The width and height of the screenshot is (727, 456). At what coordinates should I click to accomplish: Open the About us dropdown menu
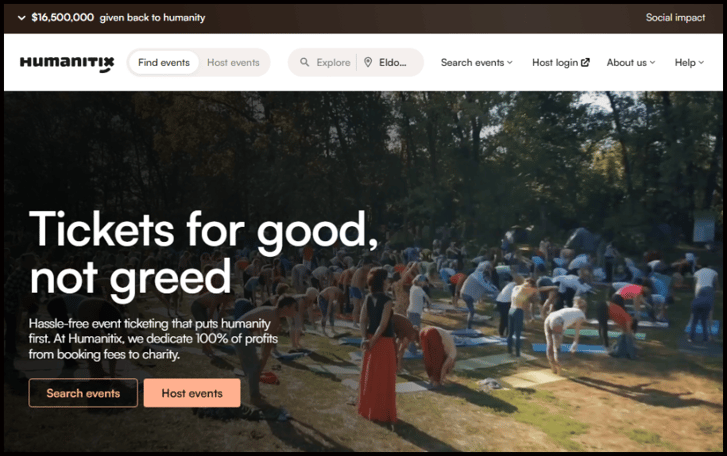click(x=631, y=62)
